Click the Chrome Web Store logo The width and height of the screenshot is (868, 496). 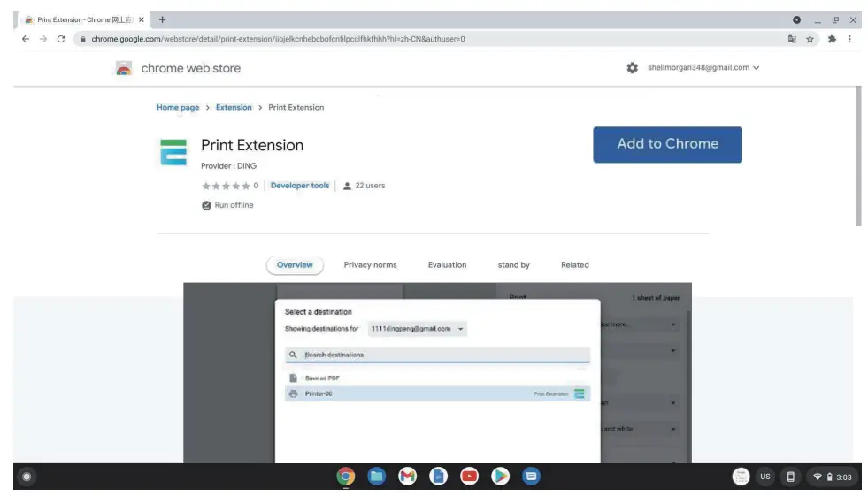coord(124,68)
